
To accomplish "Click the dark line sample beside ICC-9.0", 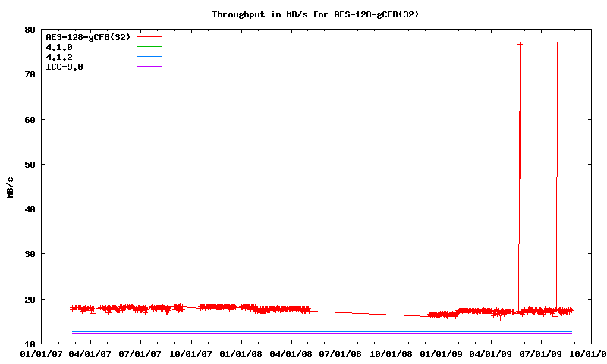I will [x=149, y=67].
